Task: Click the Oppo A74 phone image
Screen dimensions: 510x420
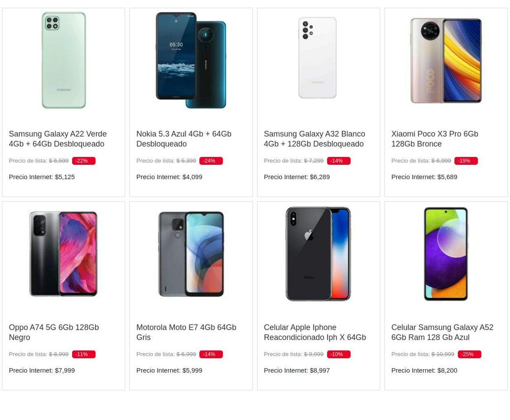Action: pos(63,253)
